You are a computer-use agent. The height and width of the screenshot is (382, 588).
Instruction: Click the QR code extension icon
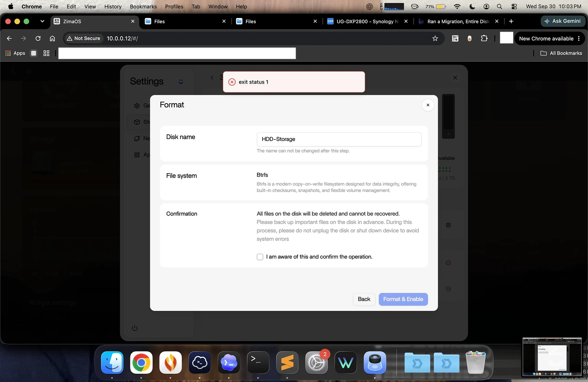(x=455, y=39)
